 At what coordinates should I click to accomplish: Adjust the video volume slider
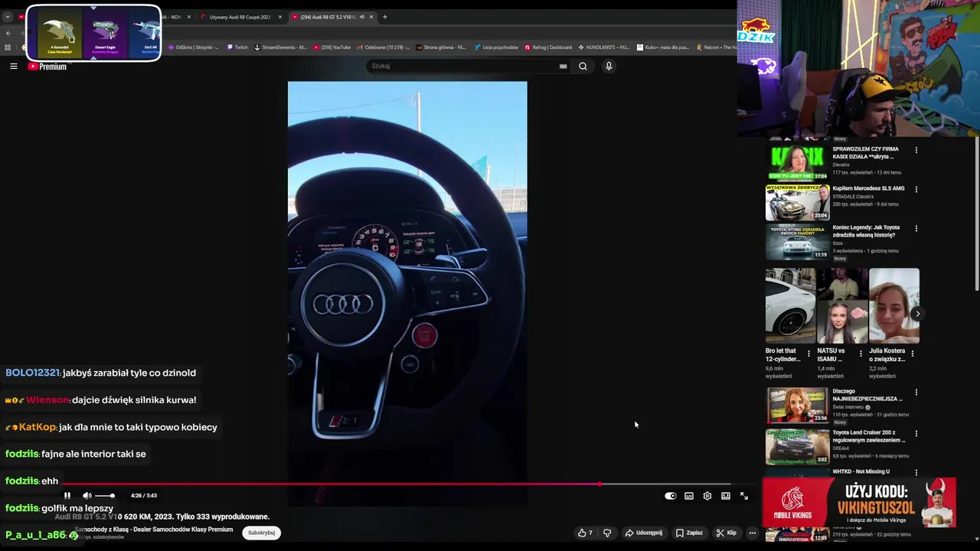point(105,496)
